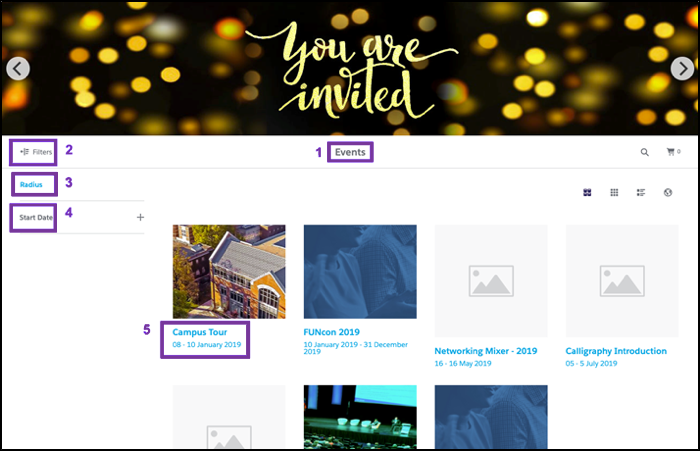
Task: Click the Events page heading
Action: click(350, 152)
